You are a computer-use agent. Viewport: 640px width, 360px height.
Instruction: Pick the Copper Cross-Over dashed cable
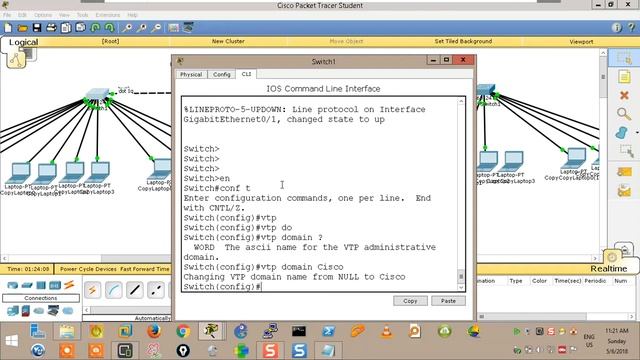pyautogui.click(x=156, y=290)
